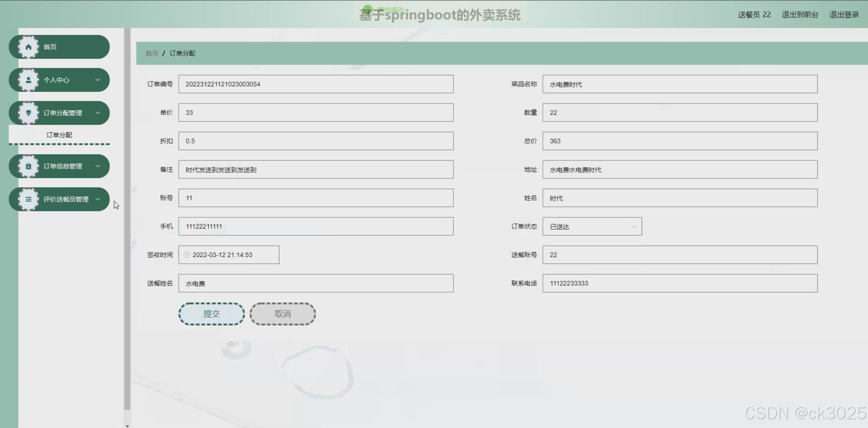Expand 评价送餐员管理 menu chevron
This screenshot has height=428, width=868.
(x=98, y=199)
